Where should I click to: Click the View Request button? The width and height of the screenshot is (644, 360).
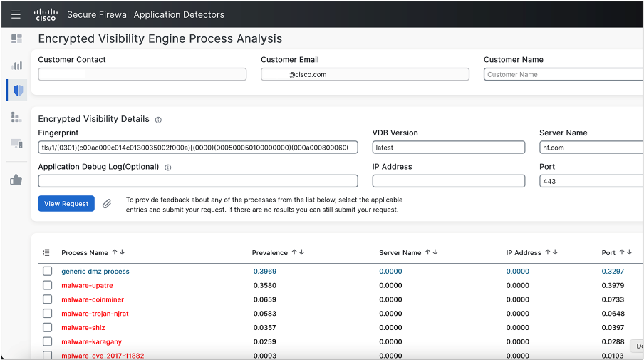pos(66,203)
